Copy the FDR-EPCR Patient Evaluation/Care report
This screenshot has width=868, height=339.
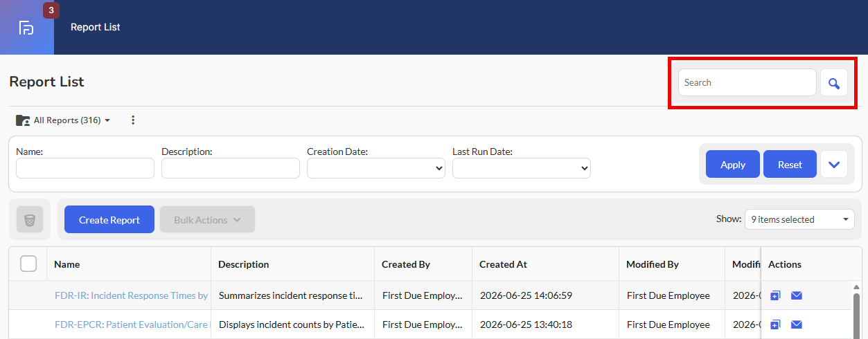[775, 324]
